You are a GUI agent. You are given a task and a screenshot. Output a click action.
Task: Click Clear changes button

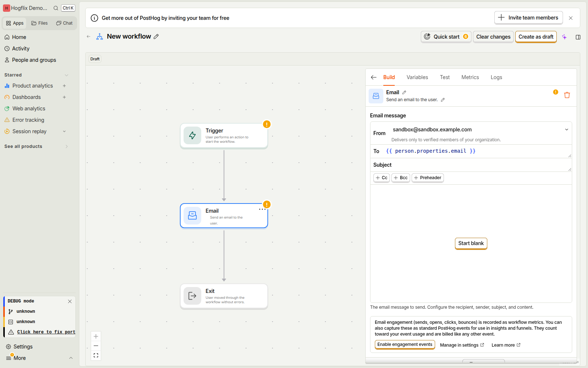click(493, 37)
